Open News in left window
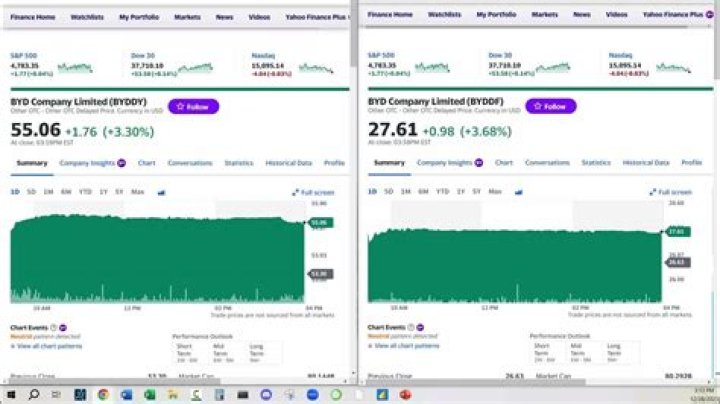Image resolution: width=720 pixels, height=404 pixels. pos(225,17)
